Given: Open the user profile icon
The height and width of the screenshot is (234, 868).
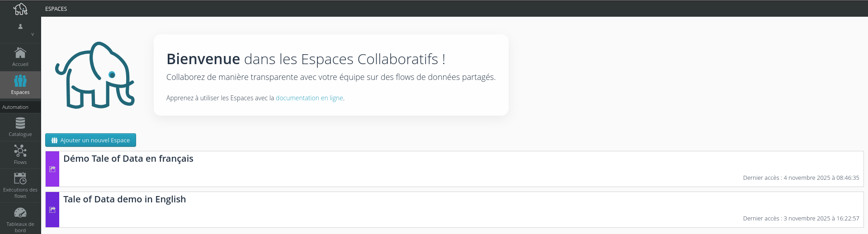Looking at the screenshot, I should [20, 27].
